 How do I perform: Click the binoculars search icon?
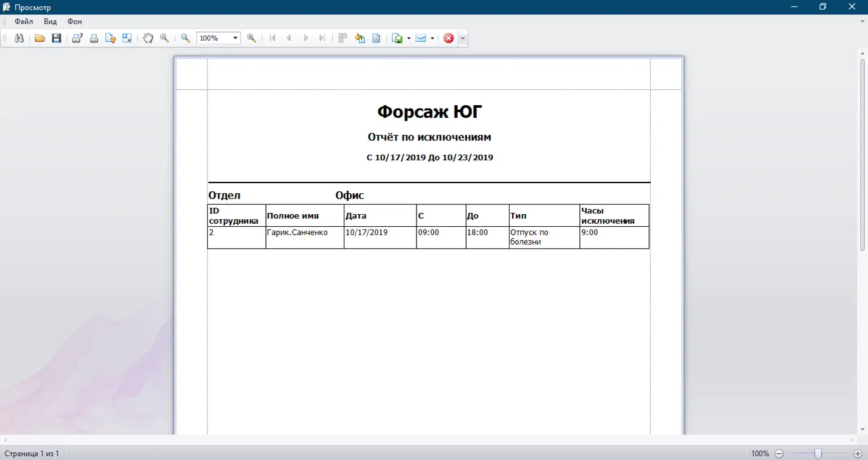(x=19, y=38)
